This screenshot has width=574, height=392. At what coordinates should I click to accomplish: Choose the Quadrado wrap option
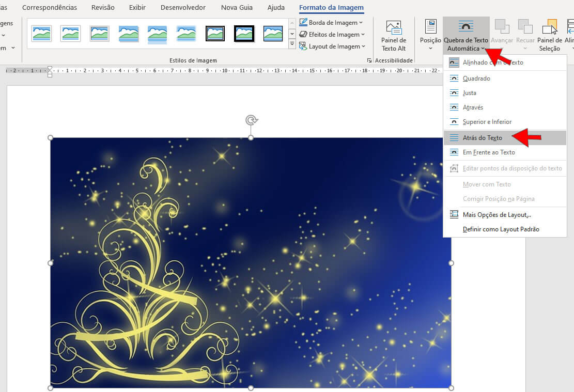click(x=505, y=79)
